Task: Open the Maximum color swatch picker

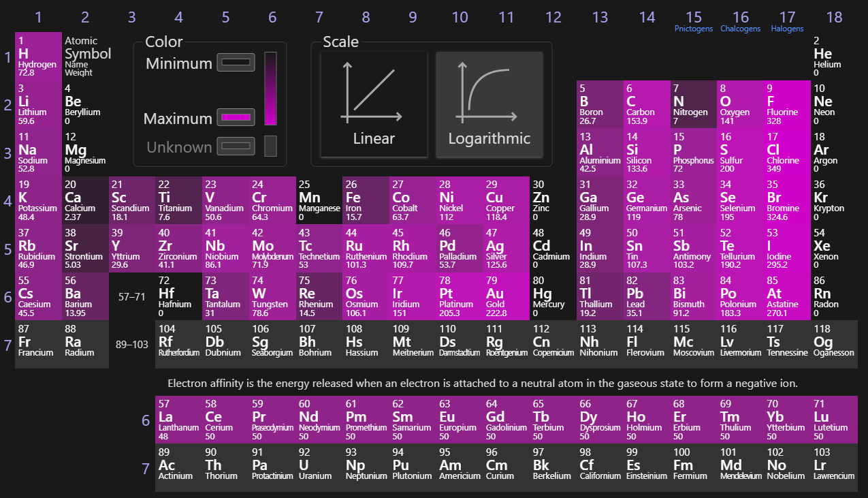Action: [236, 117]
